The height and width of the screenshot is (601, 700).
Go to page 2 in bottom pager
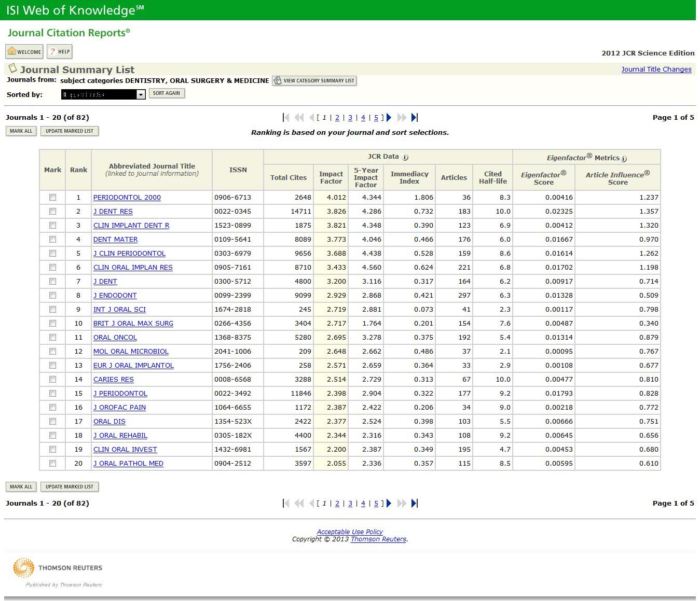(337, 503)
